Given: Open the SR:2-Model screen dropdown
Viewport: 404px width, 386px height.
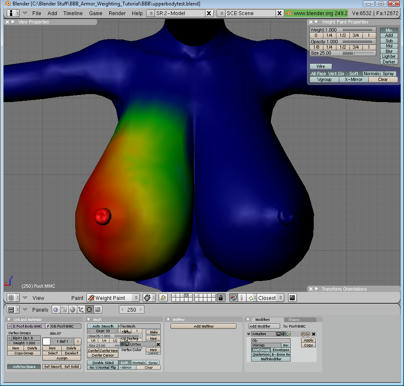Looking at the screenshot, I should click(150, 13).
